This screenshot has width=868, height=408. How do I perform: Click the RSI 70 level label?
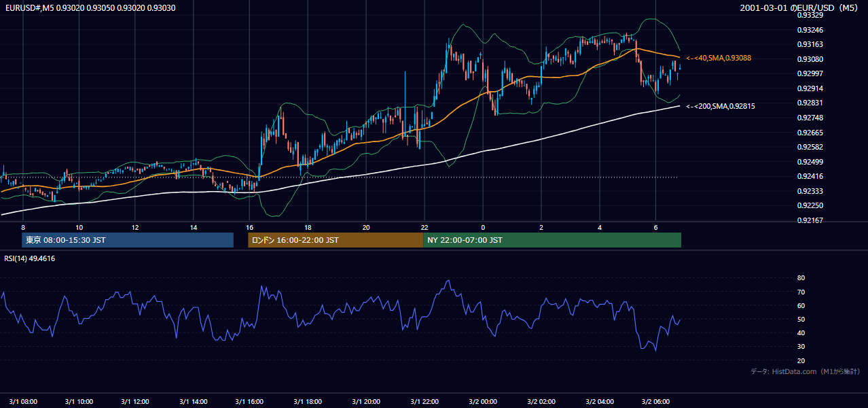coord(801,292)
